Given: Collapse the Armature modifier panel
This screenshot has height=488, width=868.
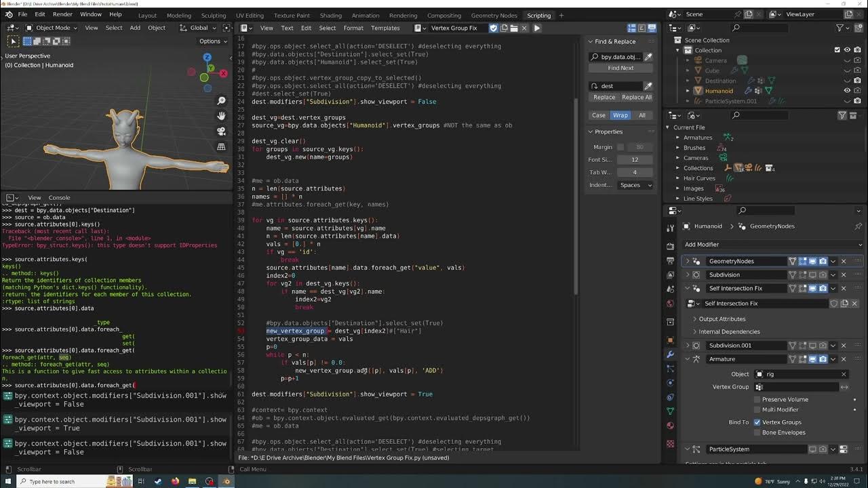Looking at the screenshot, I should 688,359.
